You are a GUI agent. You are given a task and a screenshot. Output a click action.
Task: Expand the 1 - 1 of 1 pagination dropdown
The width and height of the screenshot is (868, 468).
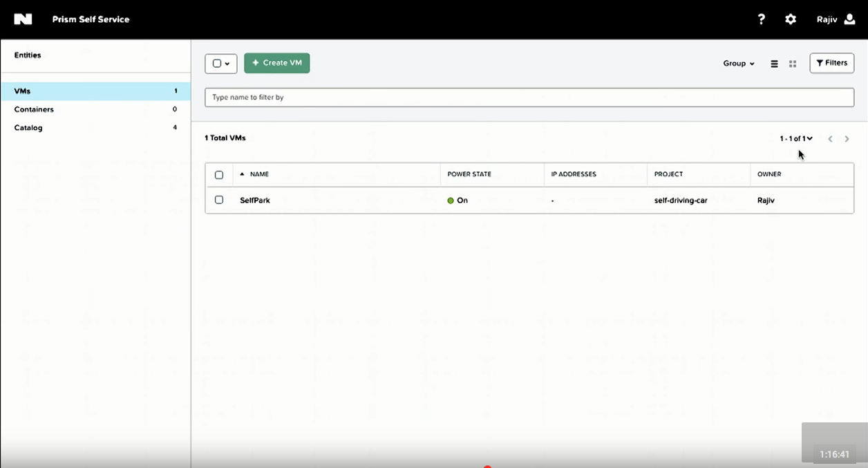pos(796,139)
